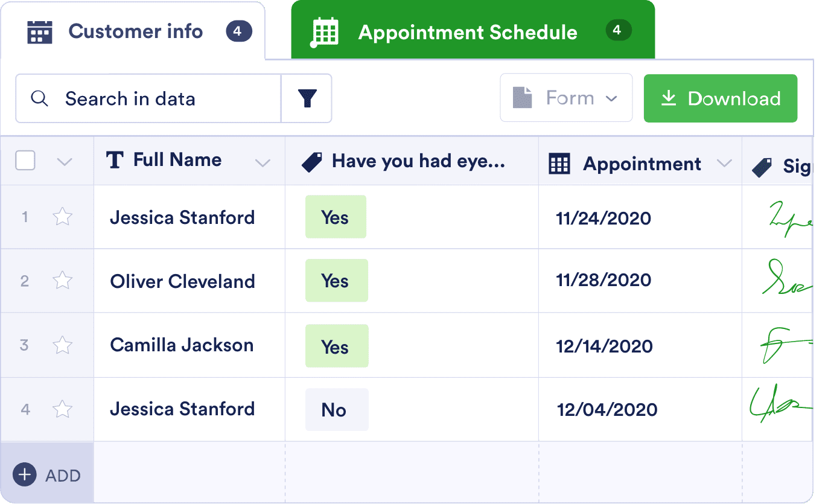Click the plus icon next to ADD
The image size is (828, 504).
pyautogui.click(x=24, y=475)
